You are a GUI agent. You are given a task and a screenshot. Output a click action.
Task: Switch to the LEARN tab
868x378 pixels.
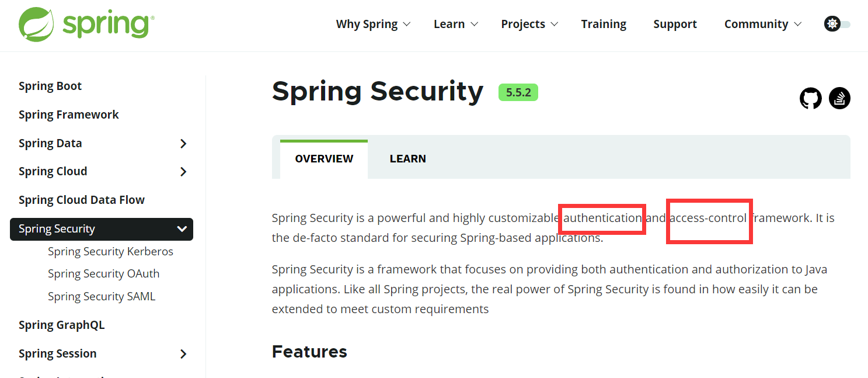point(408,159)
